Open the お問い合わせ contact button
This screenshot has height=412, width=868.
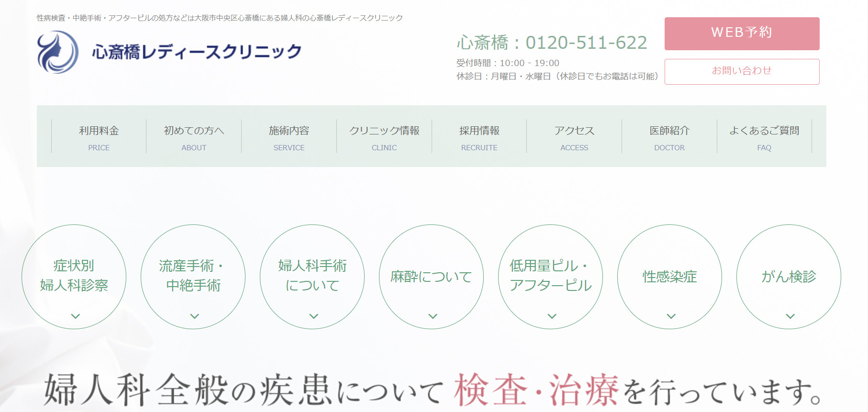click(x=742, y=72)
